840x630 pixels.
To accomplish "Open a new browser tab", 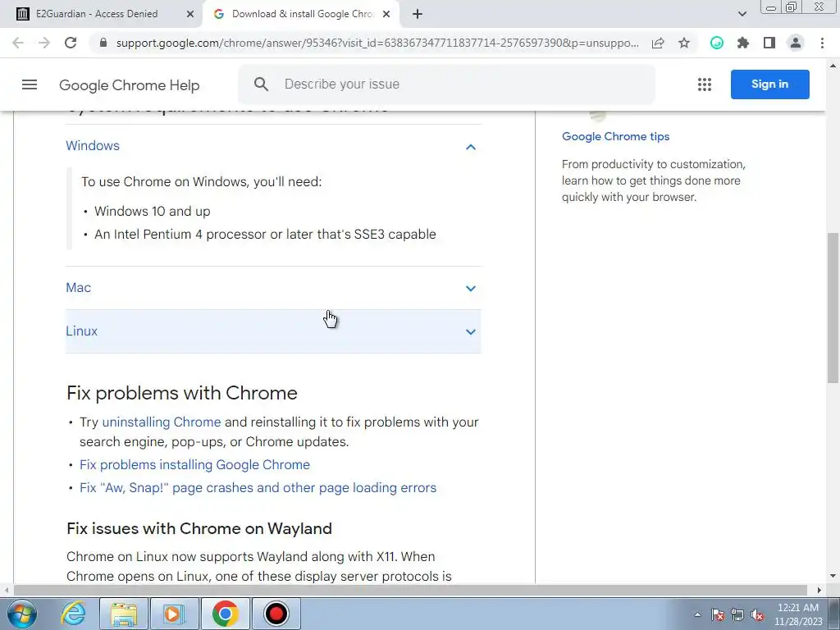I will coord(418,14).
